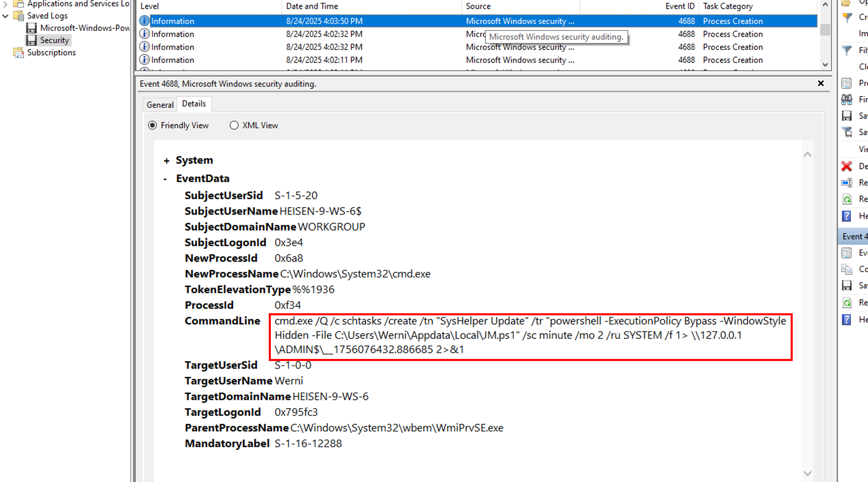Image resolution: width=868 pixels, height=482 pixels.
Task: Click the Copy icon under Event actions
Action: pyautogui.click(x=847, y=269)
